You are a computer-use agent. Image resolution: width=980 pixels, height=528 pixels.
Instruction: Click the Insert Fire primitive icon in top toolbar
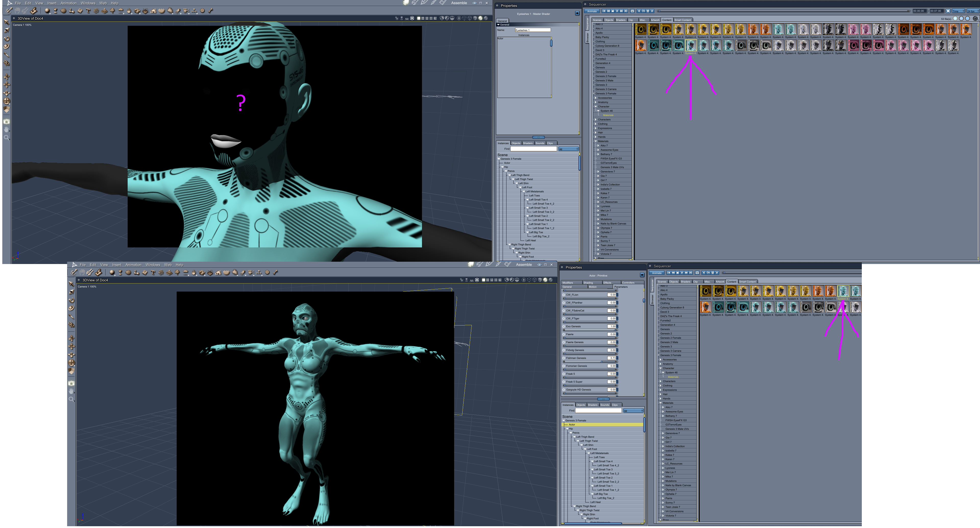click(x=129, y=11)
